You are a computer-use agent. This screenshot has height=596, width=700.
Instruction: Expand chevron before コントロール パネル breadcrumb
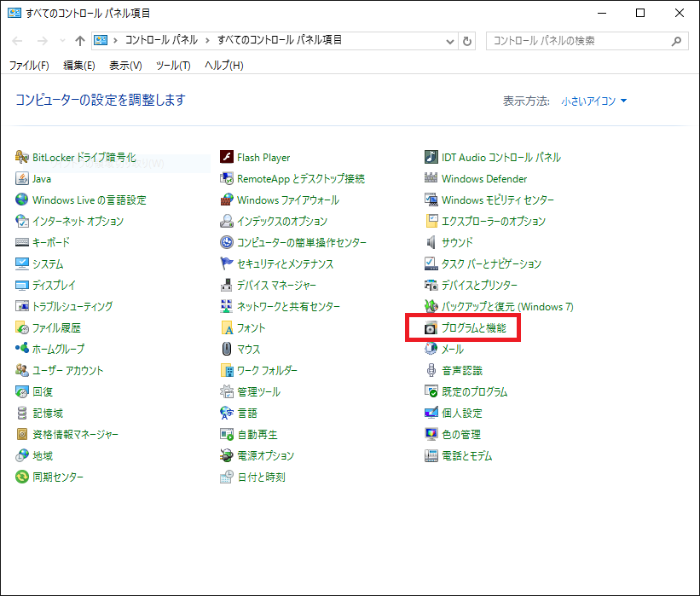(115, 41)
